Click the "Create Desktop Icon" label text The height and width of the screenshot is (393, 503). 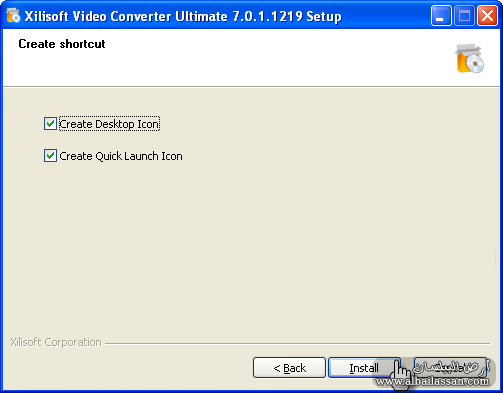tap(109, 124)
